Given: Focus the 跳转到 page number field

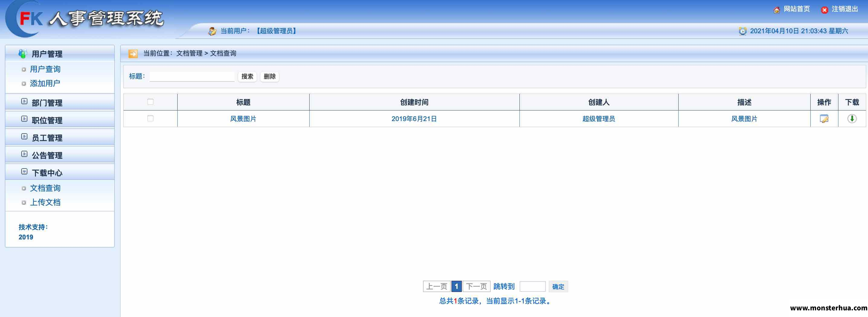Looking at the screenshot, I should click(532, 286).
